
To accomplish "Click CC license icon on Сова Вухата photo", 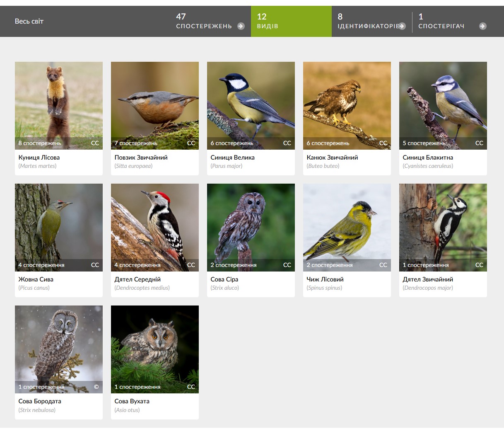I will 191,387.
